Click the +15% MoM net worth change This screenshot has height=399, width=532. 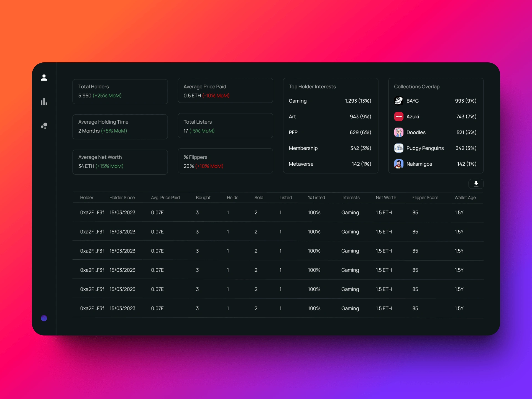pos(109,166)
